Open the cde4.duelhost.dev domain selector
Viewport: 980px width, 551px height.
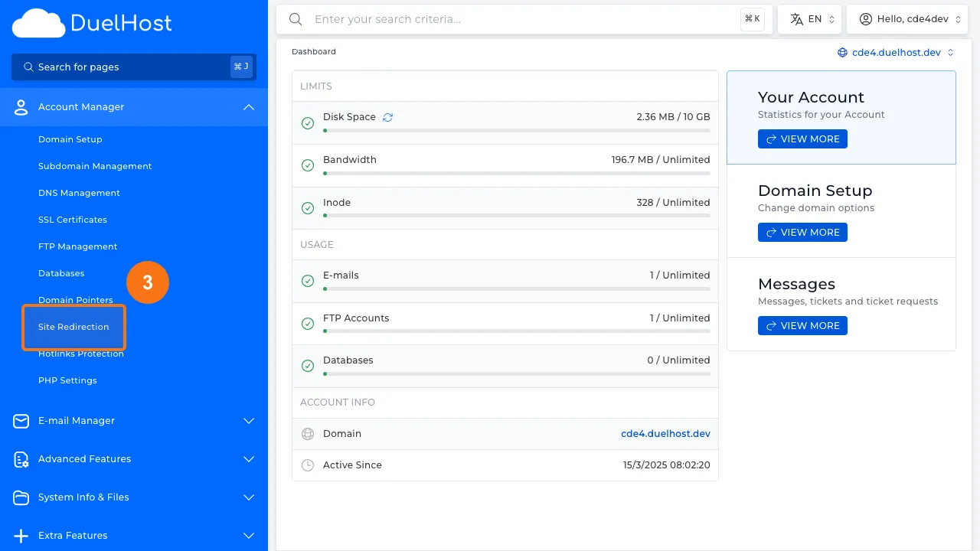[x=896, y=52]
